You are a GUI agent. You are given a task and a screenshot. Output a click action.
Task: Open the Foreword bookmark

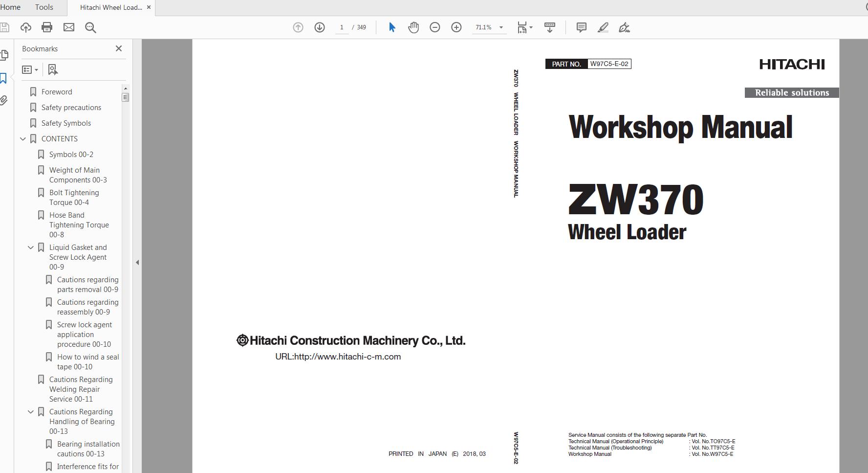pyautogui.click(x=57, y=92)
